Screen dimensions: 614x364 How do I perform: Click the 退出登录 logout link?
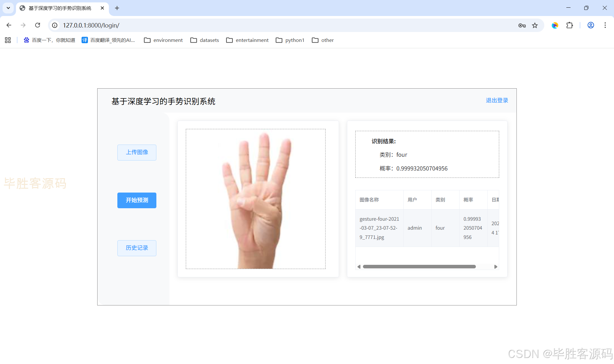click(x=497, y=100)
